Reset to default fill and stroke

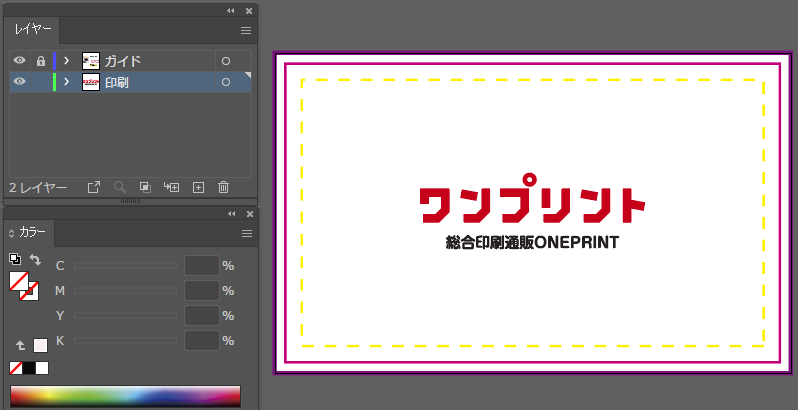tap(16, 260)
